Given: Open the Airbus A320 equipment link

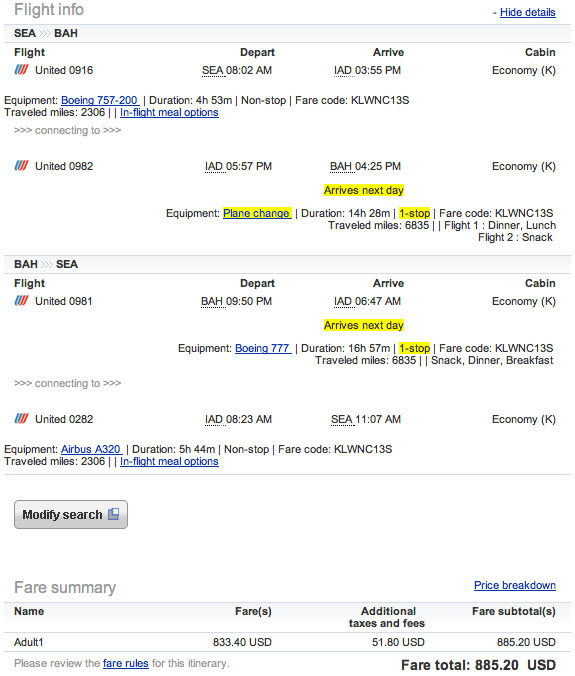Looking at the screenshot, I should tap(91, 449).
